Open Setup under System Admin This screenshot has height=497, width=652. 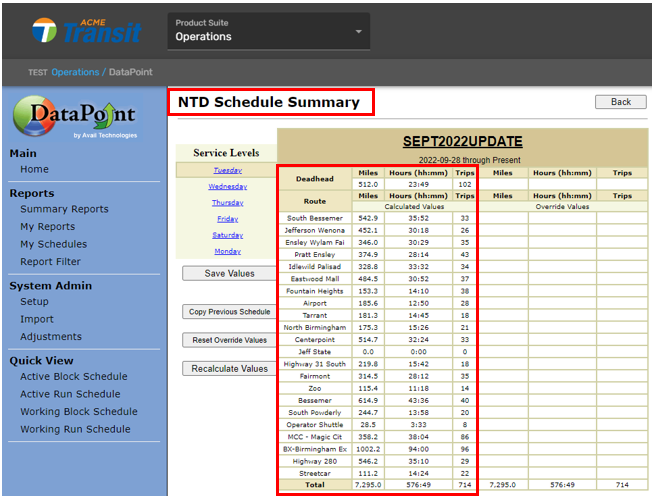coord(35,302)
